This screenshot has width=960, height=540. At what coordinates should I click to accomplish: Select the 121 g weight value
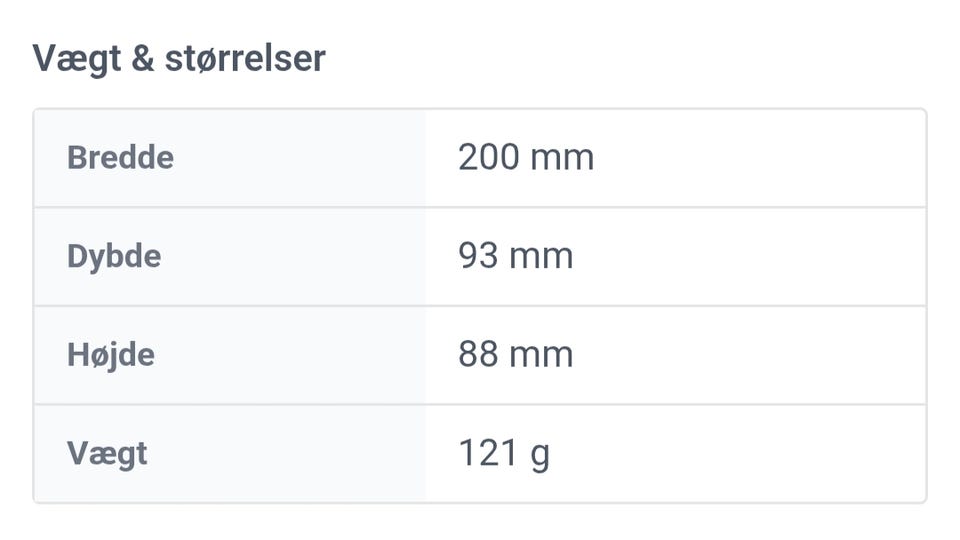[504, 453]
